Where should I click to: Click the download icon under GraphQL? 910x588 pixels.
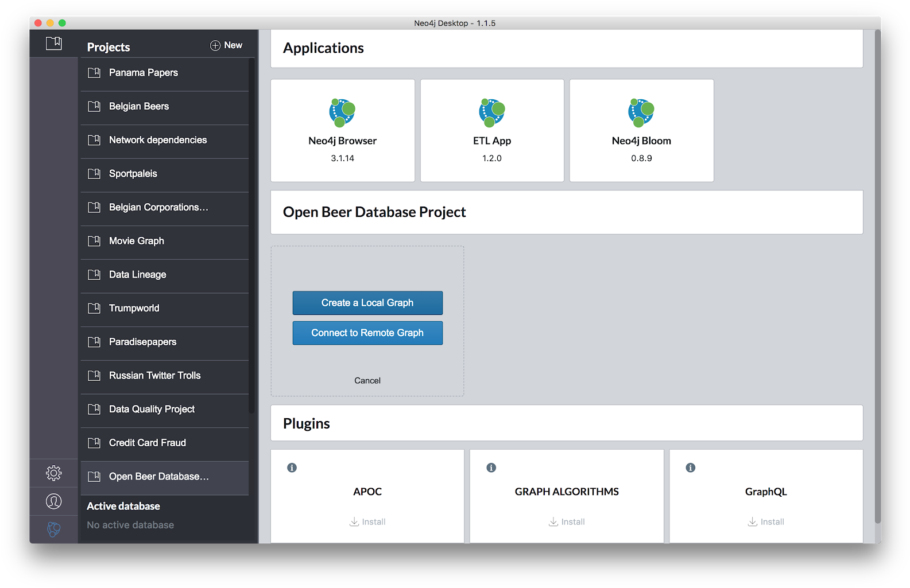753,521
